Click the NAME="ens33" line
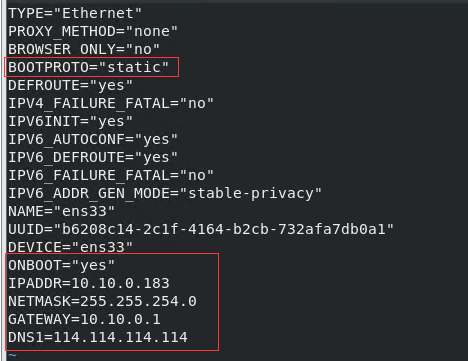Viewport: 468px width, 361px height. (61, 211)
